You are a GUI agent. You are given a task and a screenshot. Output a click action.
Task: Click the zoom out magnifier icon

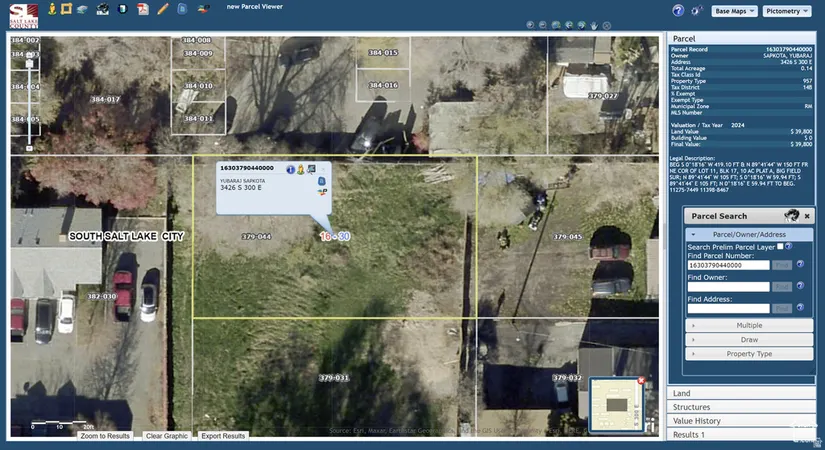click(x=543, y=25)
